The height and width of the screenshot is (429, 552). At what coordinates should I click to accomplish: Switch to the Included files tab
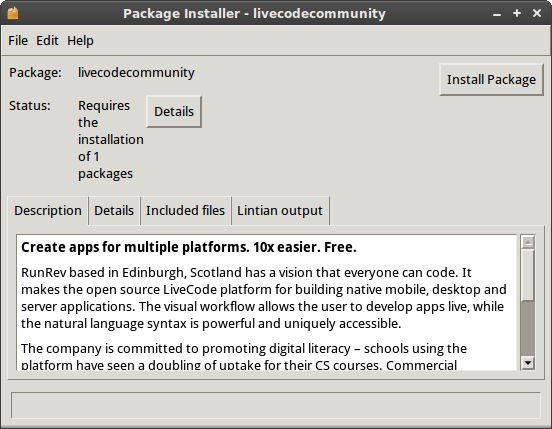(186, 210)
